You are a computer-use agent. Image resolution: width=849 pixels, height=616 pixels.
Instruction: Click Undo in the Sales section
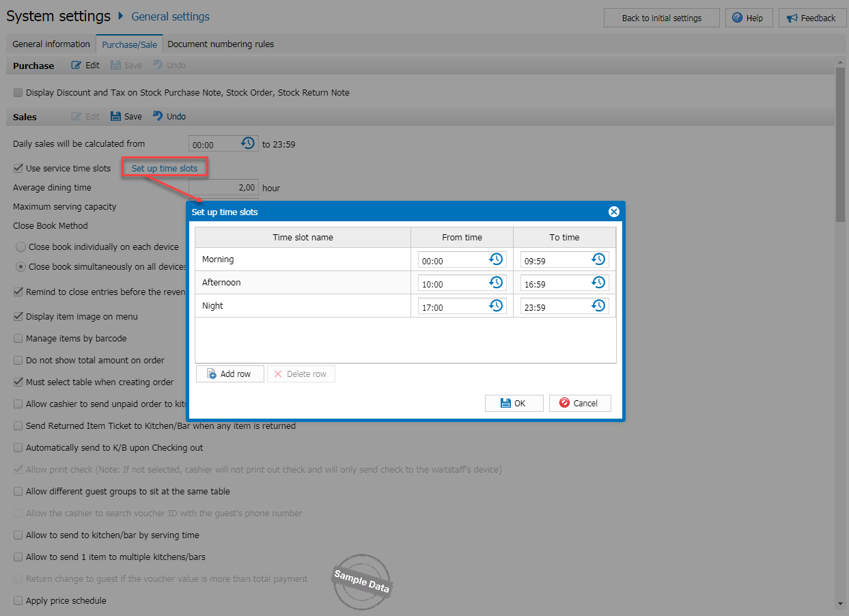(169, 116)
